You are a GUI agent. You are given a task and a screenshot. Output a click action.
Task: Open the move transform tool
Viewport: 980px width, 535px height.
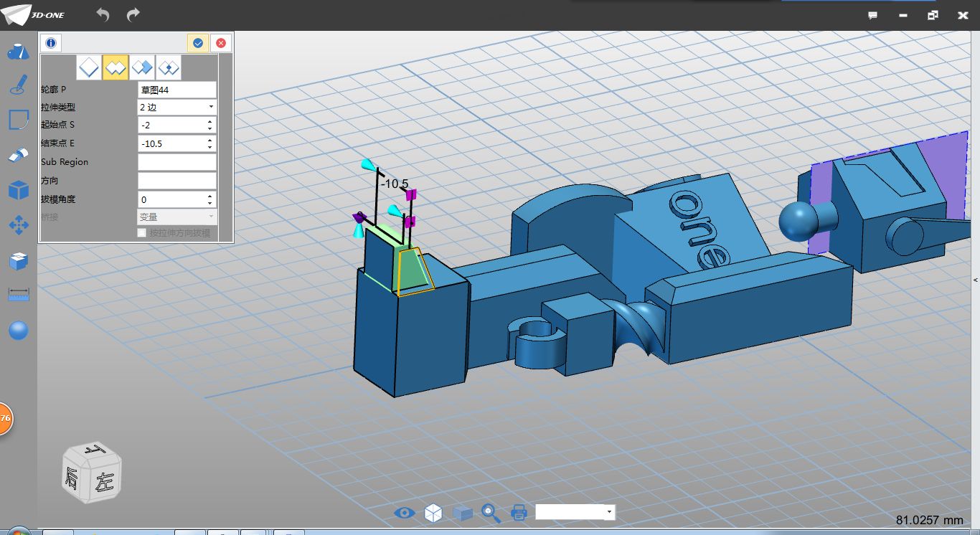18,225
